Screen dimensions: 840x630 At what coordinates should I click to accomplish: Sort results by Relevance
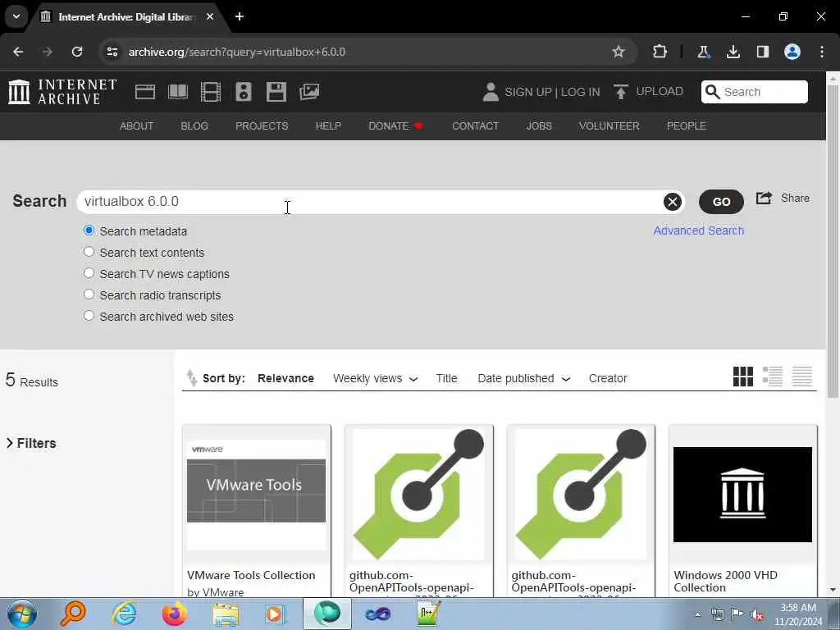tap(285, 378)
